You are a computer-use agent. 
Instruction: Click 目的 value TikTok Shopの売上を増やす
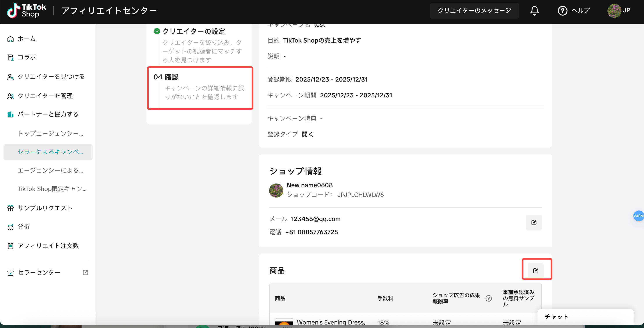[x=322, y=40]
